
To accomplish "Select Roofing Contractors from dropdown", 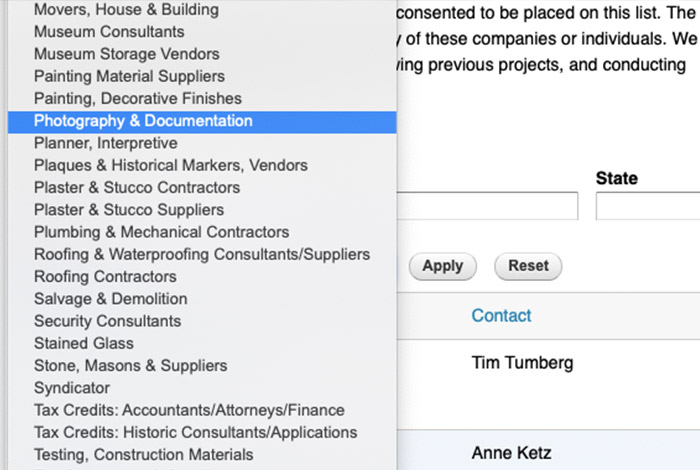I will click(x=105, y=276).
